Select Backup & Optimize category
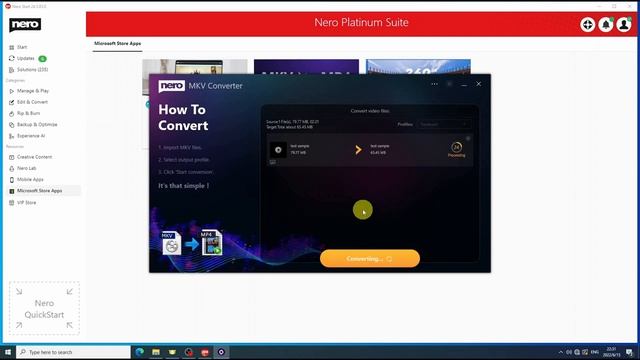This screenshot has height=360, width=640. 37,124
